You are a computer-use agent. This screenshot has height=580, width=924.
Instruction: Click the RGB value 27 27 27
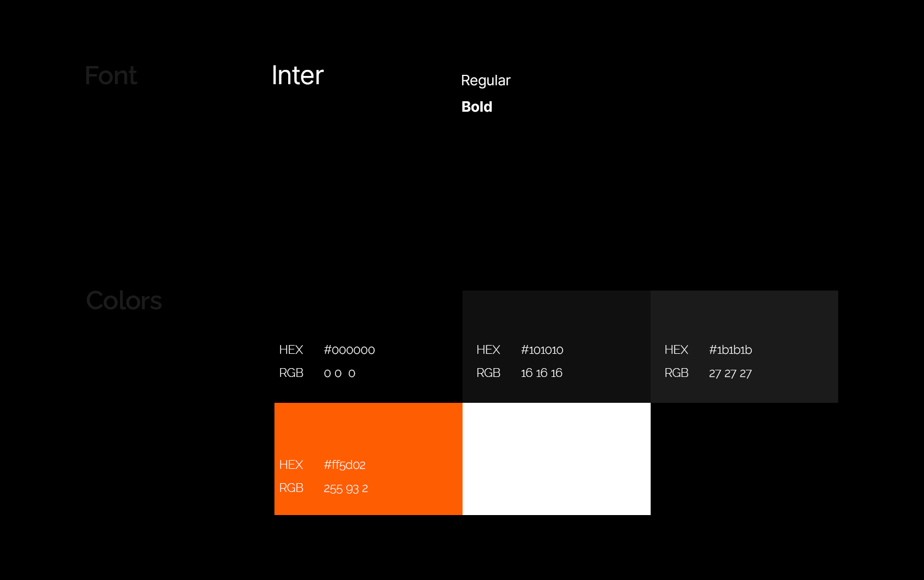tap(730, 374)
